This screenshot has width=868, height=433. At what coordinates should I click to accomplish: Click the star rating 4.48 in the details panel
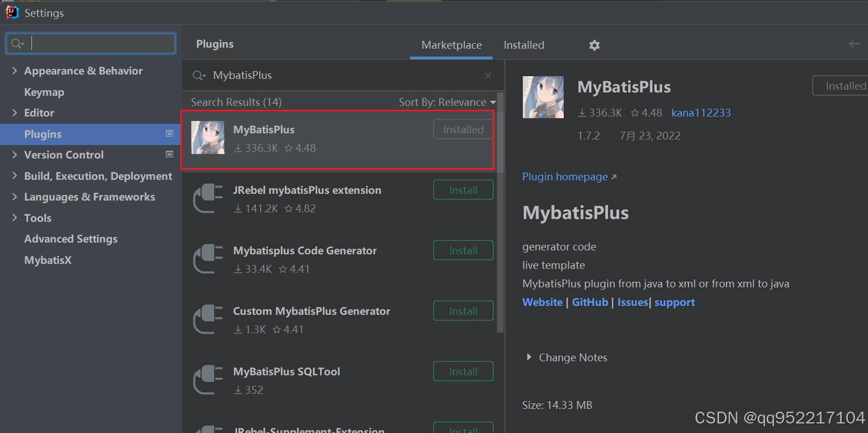pyautogui.click(x=646, y=113)
